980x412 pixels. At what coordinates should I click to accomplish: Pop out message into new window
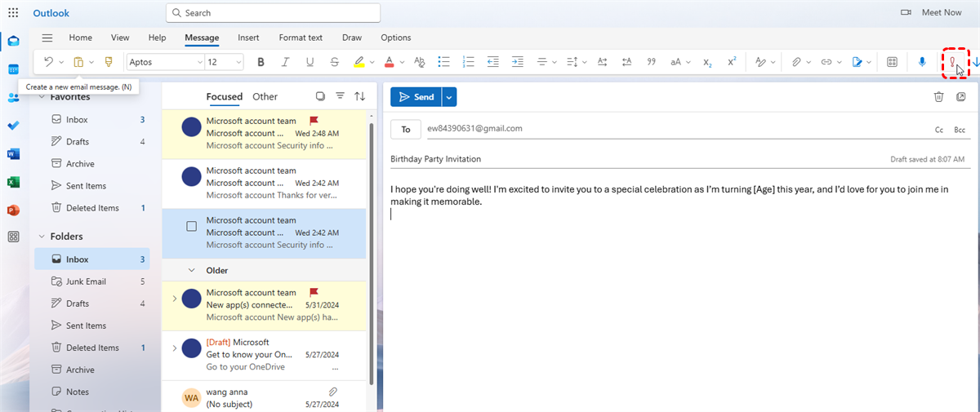(x=961, y=97)
